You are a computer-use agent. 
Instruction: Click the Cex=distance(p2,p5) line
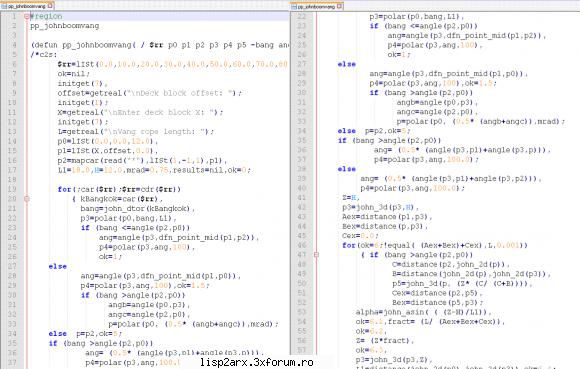click(x=437, y=293)
